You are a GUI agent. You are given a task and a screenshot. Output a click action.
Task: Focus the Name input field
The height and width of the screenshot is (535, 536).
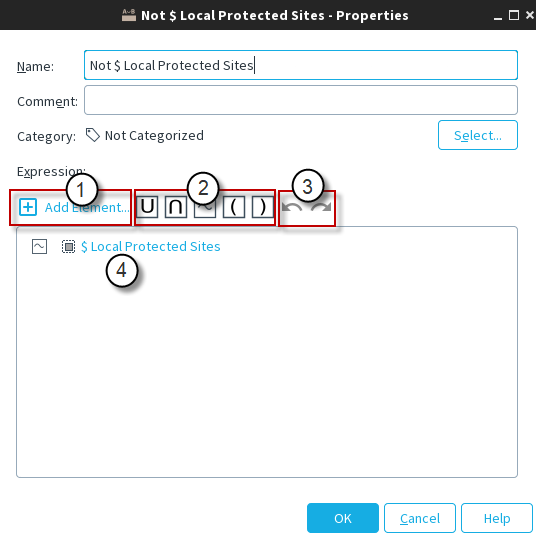[301, 65]
